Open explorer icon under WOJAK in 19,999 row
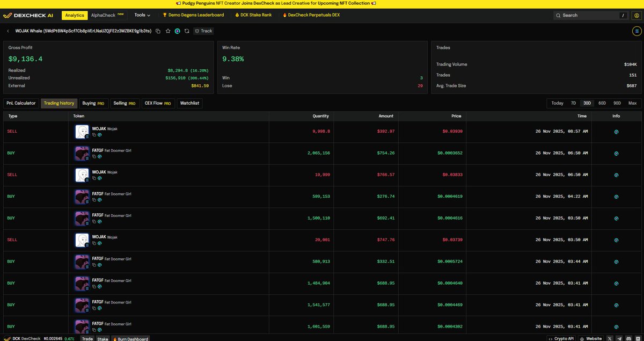 [99, 178]
